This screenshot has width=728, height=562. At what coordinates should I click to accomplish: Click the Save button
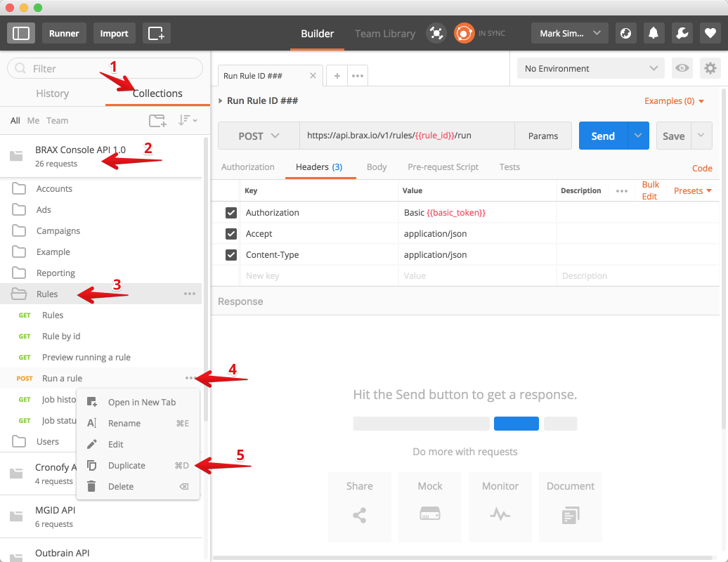pyautogui.click(x=674, y=136)
